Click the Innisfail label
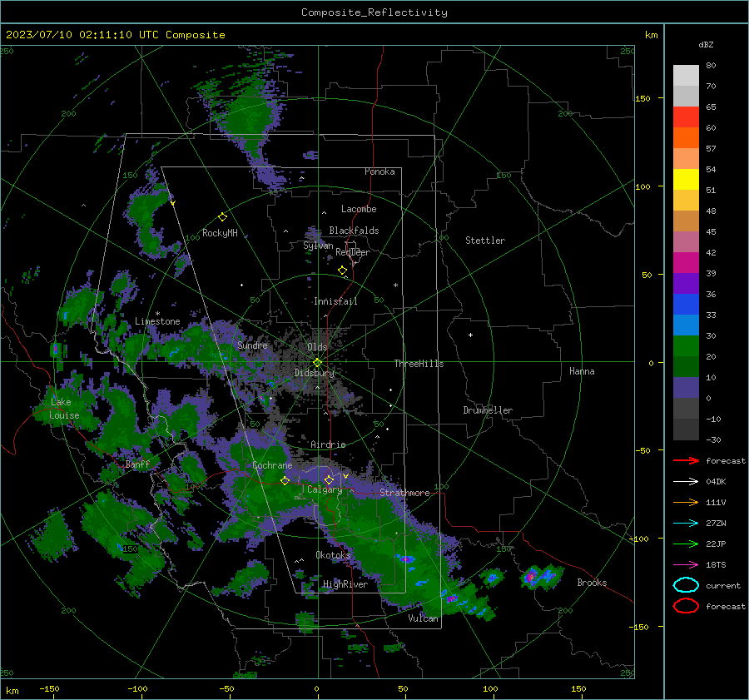The height and width of the screenshot is (700, 749). pyautogui.click(x=335, y=301)
